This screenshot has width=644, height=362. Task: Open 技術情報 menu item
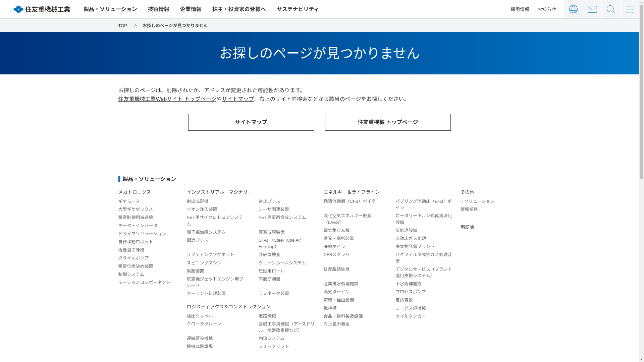click(x=158, y=9)
